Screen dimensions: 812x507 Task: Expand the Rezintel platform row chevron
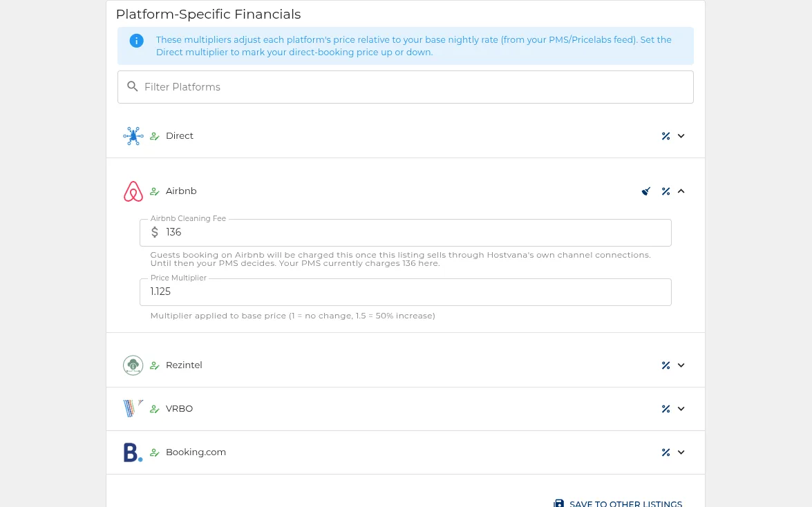coord(681,365)
